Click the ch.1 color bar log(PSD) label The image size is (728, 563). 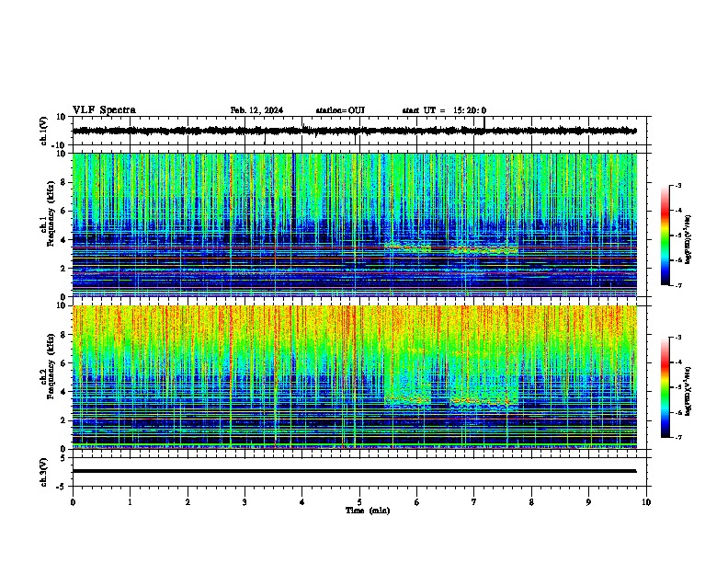click(688, 239)
